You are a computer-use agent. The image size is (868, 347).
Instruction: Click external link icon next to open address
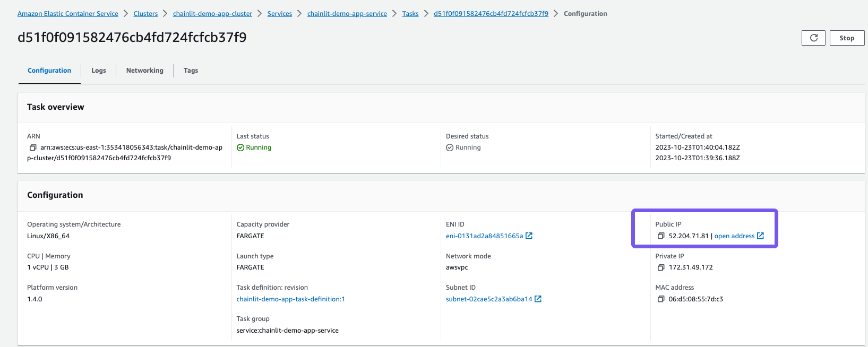[x=760, y=236]
